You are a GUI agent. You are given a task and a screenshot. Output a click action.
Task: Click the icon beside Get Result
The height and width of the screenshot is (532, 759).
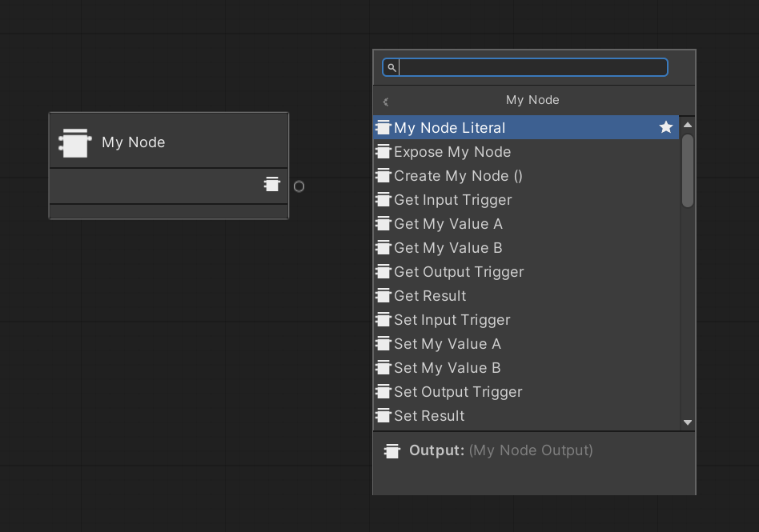point(384,296)
